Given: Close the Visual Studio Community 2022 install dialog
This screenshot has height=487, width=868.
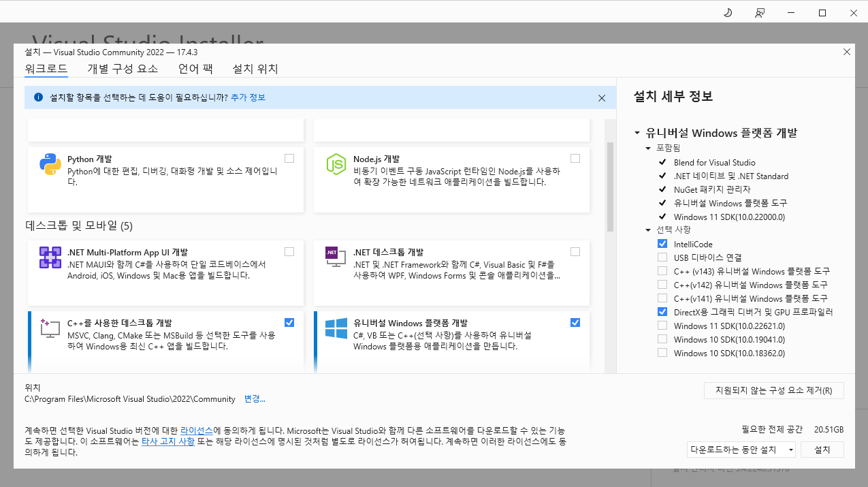Looking at the screenshot, I should point(847,52).
